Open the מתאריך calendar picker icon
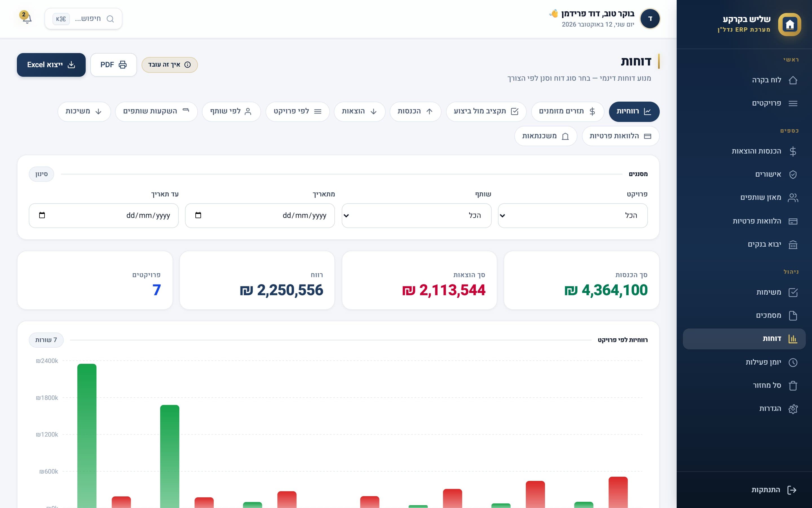 pyautogui.click(x=198, y=215)
